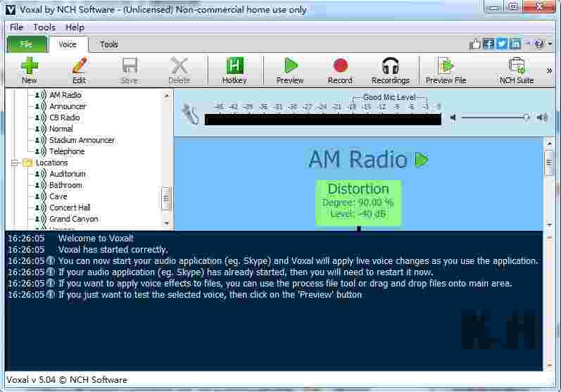Select the Cave voice
Screen dimensions: 561x392
[x=58, y=196]
